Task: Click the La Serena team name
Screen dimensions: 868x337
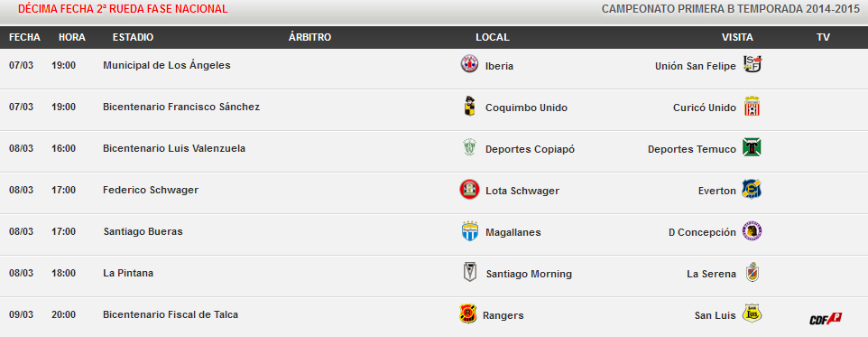Action: [711, 274]
